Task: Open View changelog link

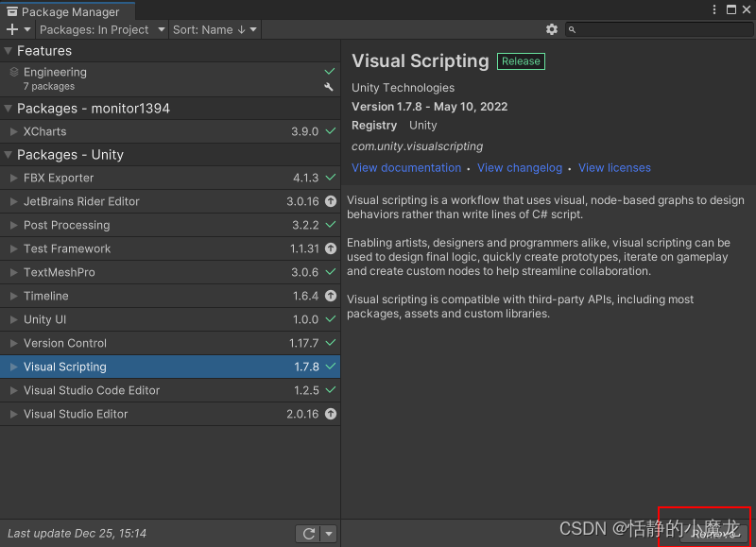Action: pyautogui.click(x=519, y=168)
